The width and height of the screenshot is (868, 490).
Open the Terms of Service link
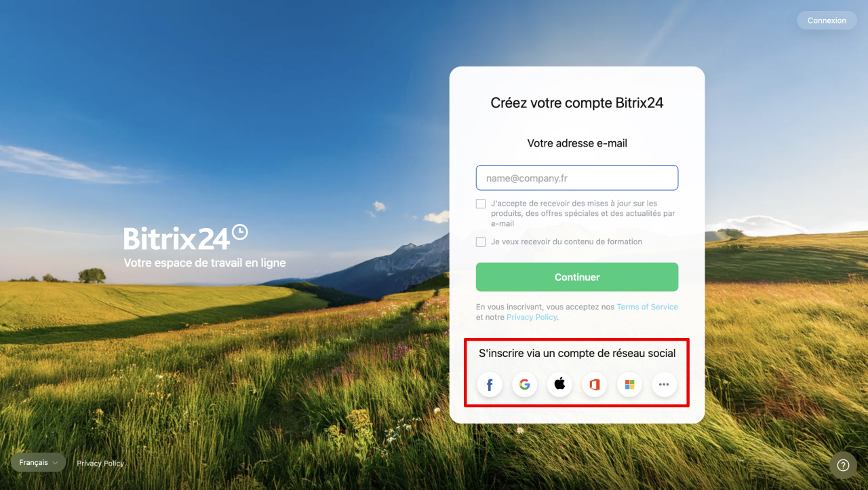coord(647,307)
